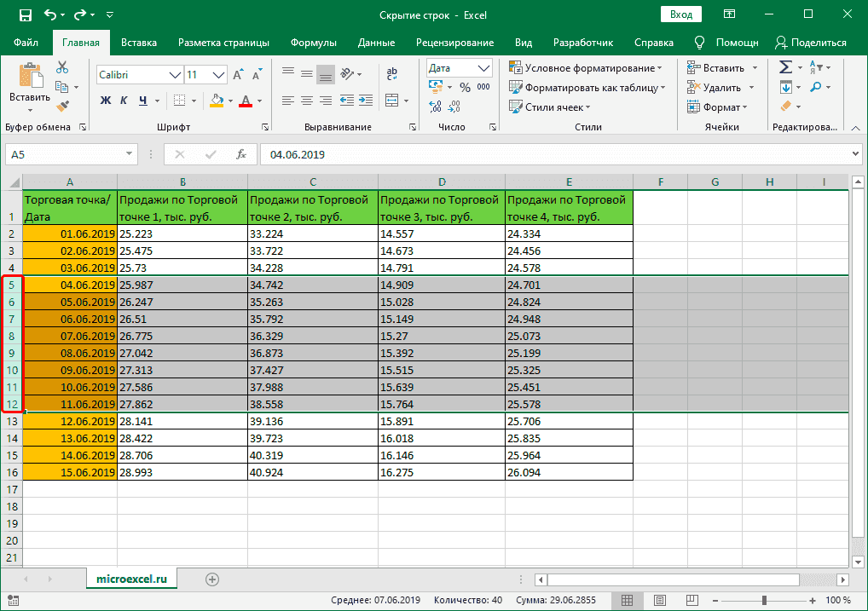Switch to the Вставка ribbon tab
Viewport: 868px width, 611px height.
138,43
